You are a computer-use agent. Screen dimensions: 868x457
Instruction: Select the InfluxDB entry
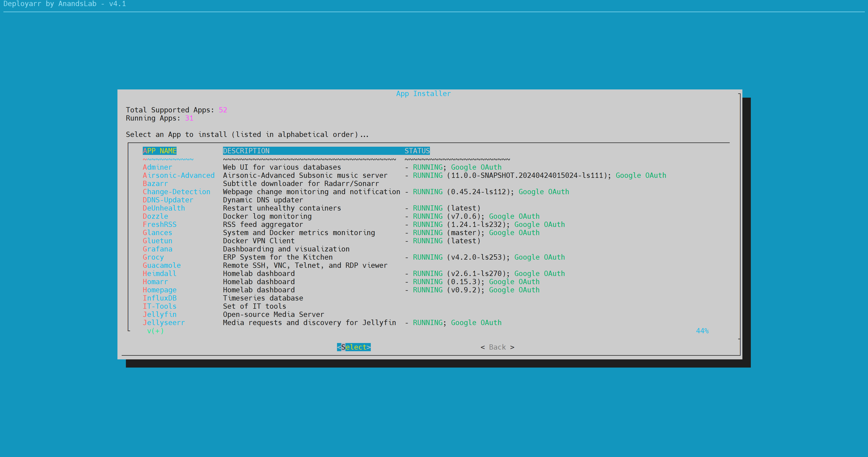159,298
